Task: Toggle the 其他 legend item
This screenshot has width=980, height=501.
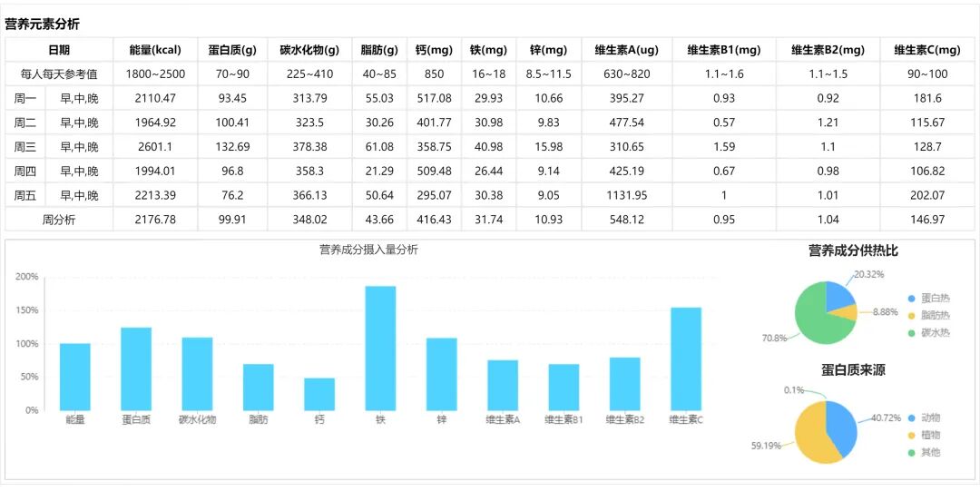Action: click(x=925, y=452)
